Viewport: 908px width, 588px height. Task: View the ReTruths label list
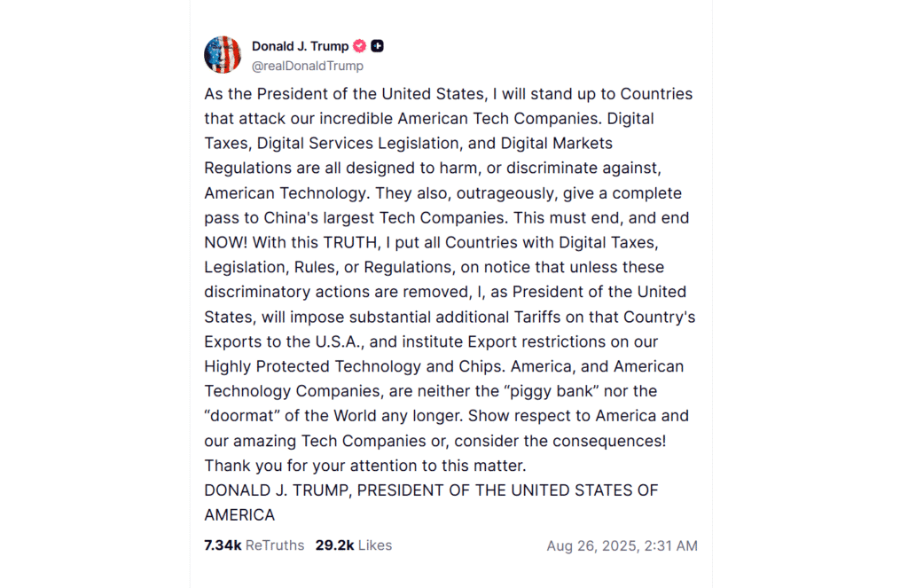pos(275,545)
